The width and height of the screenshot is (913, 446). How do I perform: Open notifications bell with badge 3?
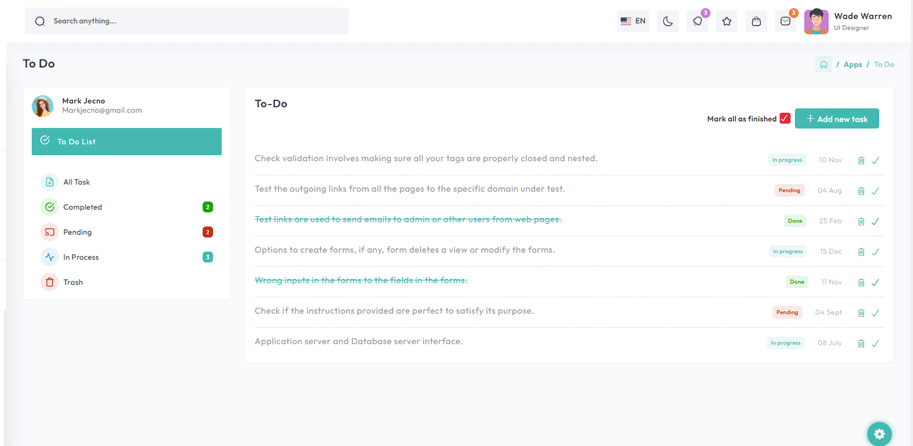(x=697, y=21)
